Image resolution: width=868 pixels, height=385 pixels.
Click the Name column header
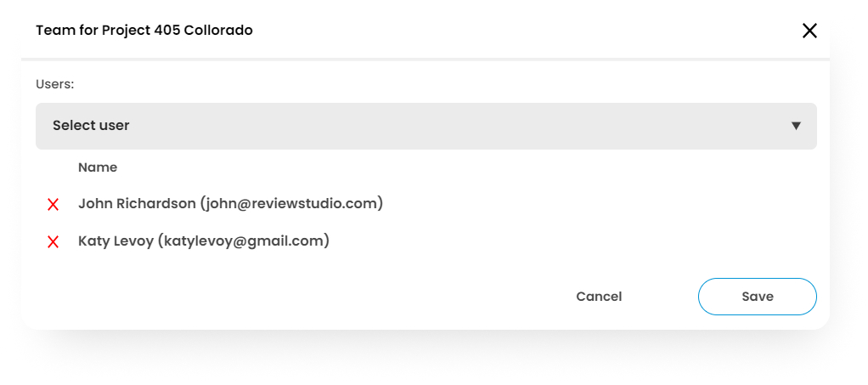(x=98, y=167)
